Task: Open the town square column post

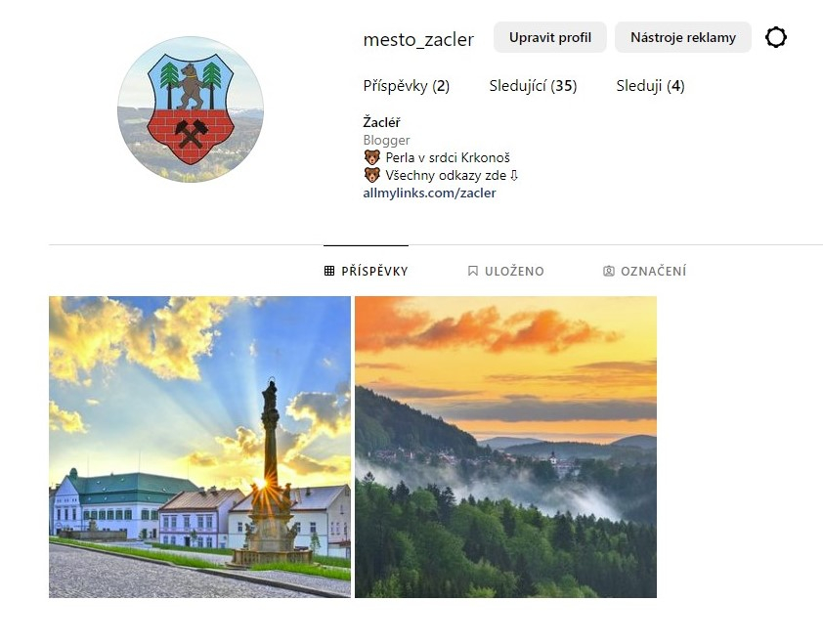Action: (x=199, y=447)
